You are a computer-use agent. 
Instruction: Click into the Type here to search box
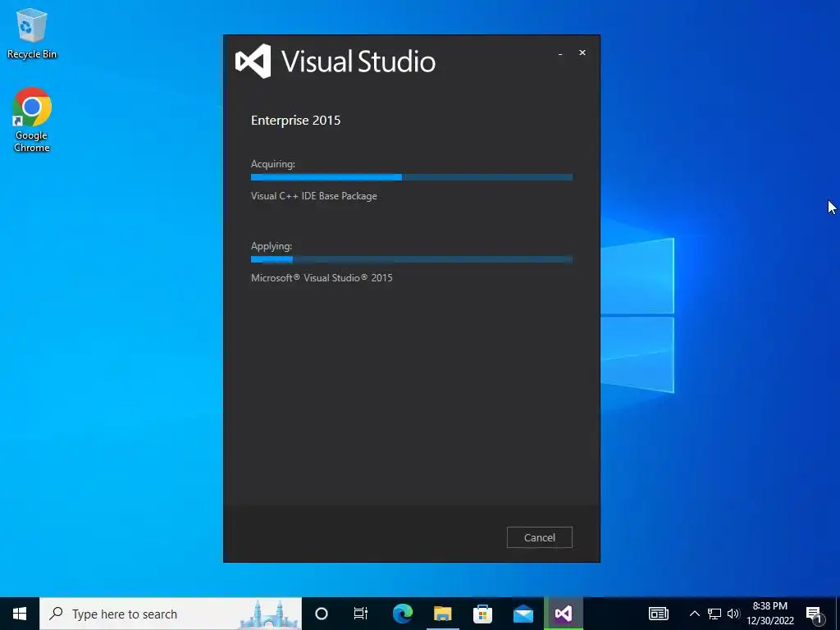171,614
